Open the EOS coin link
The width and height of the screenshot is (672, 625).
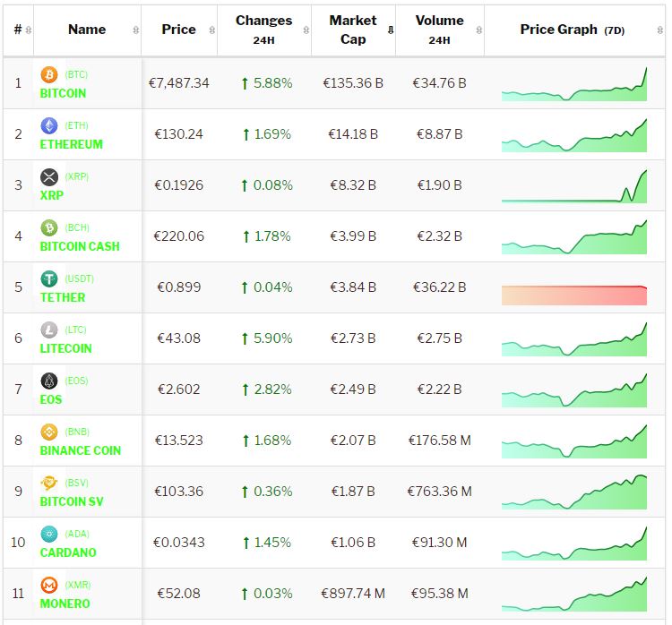tap(51, 399)
